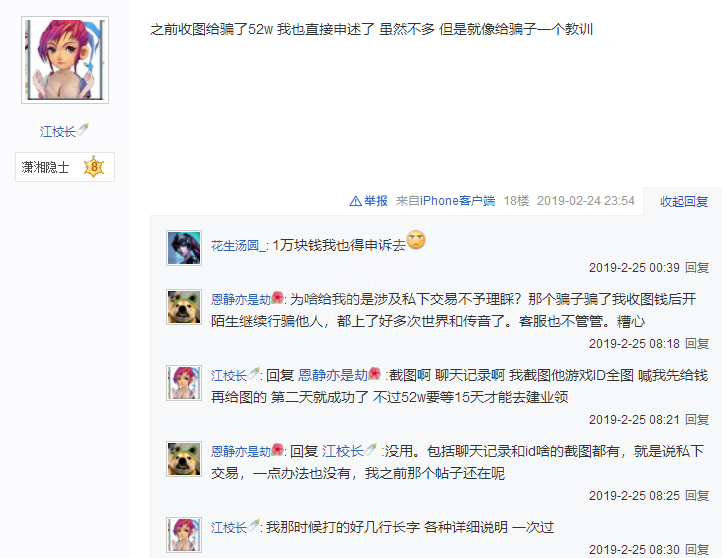Click 江校长's small avatar in 08:21 reply
722x558 pixels.
[184, 383]
